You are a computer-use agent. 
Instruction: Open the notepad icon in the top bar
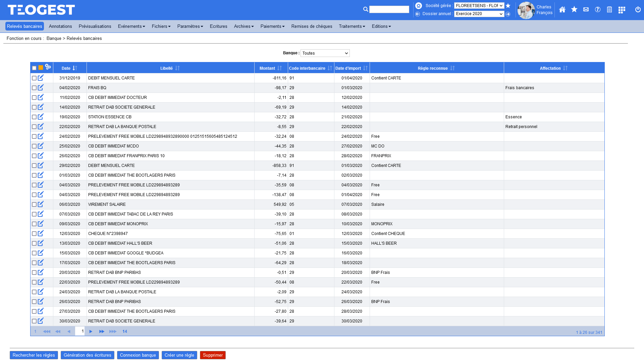[x=609, y=10]
